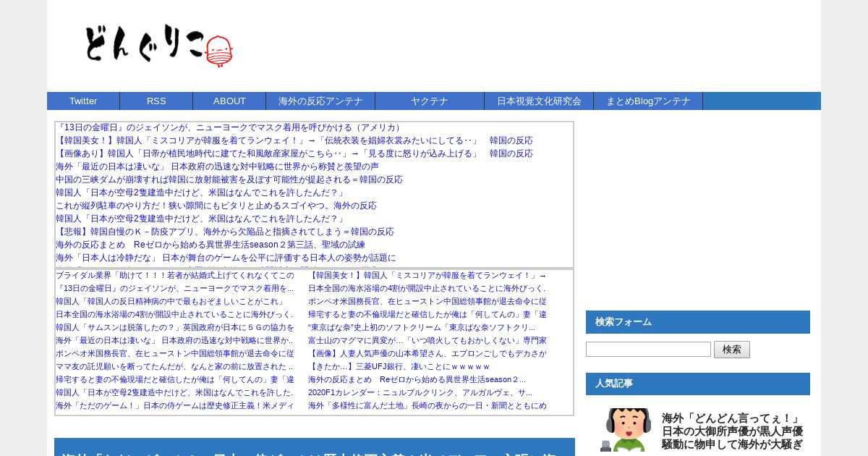Open link “東京ばな奈”史上初のソフトクリーム
868x456 pixels.
[x=422, y=327]
